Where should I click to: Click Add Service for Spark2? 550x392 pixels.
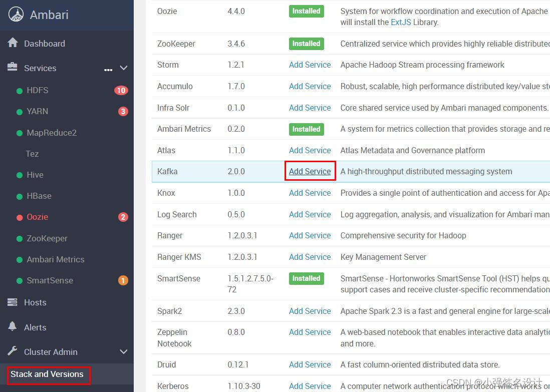(x=310, y=311)
